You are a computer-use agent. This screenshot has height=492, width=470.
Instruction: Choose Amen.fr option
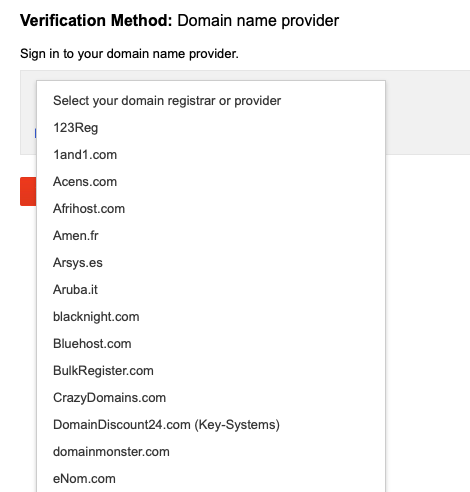pyautogui.click(x=211, y=236)
